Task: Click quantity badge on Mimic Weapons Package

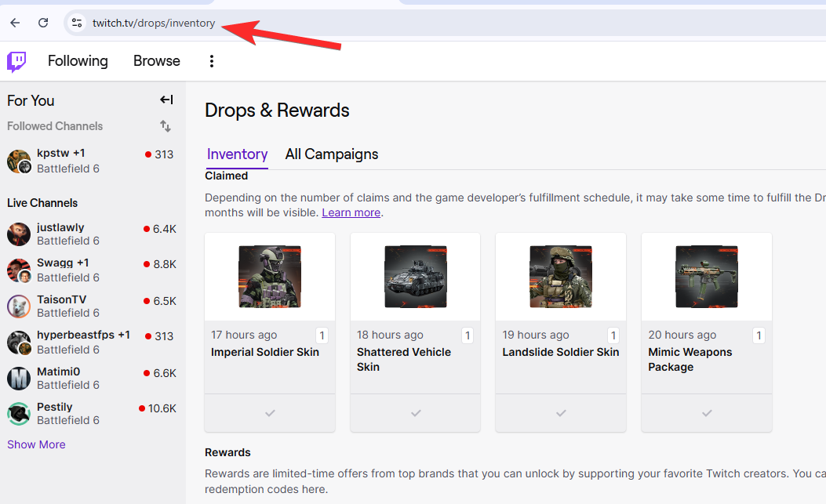Action: 759,335
